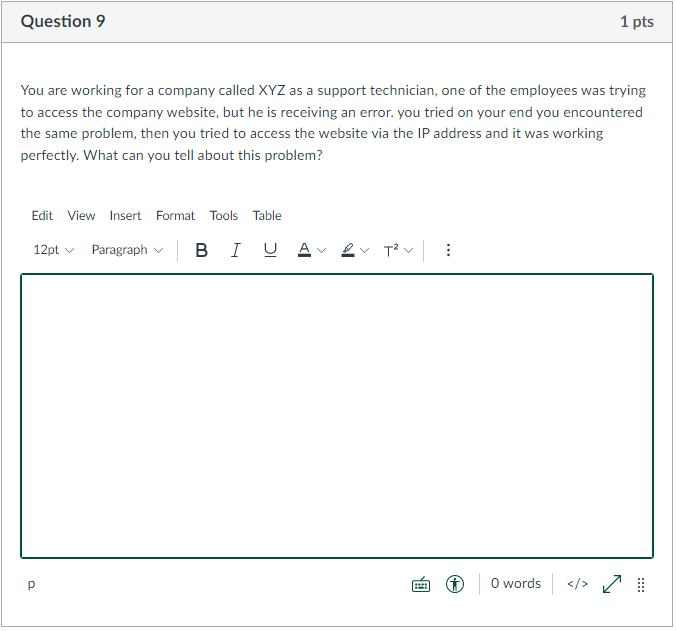Click the 1 pts label
Screen dimensions: 676x631
click(x=637, y=22)
